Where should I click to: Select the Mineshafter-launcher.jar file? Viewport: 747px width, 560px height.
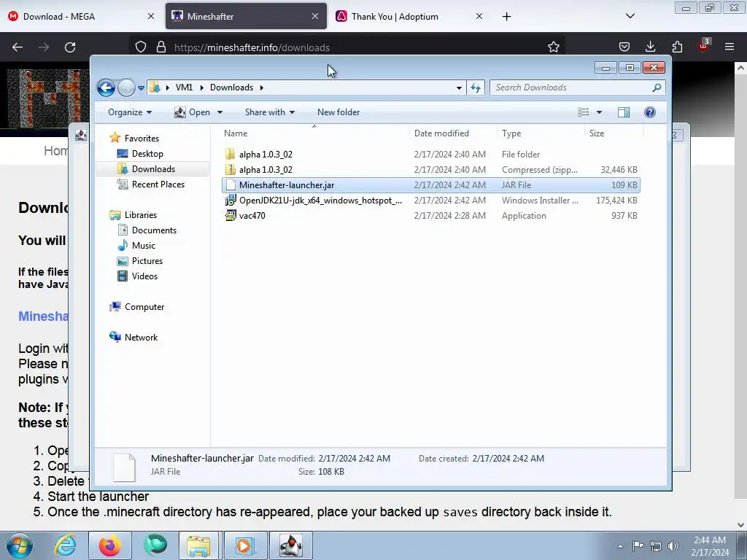[430, 184]
